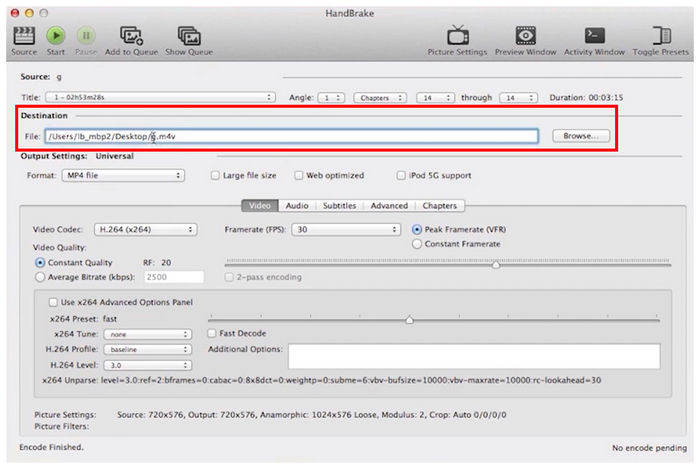Open Picture Settings TV icon
Image resolution: width=700 pixels, height=469 pixels.
tap(458, 36)
